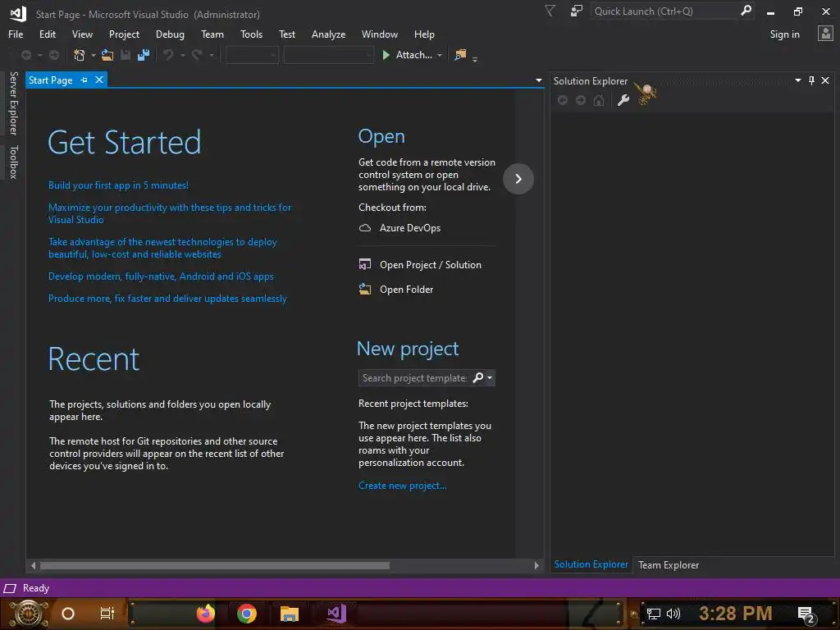Open the Action Center notification icon
The image size is (840, 630).
[x=806, y=614]
